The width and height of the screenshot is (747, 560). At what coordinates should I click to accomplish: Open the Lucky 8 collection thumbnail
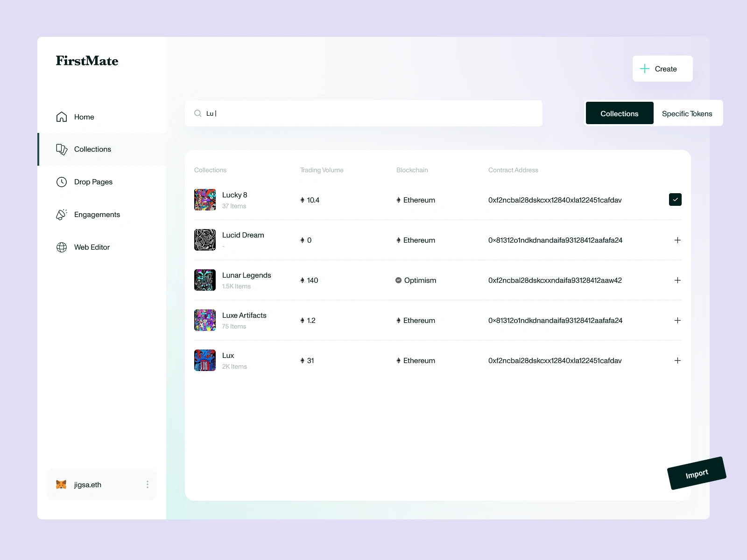click(x=205, y=200)
